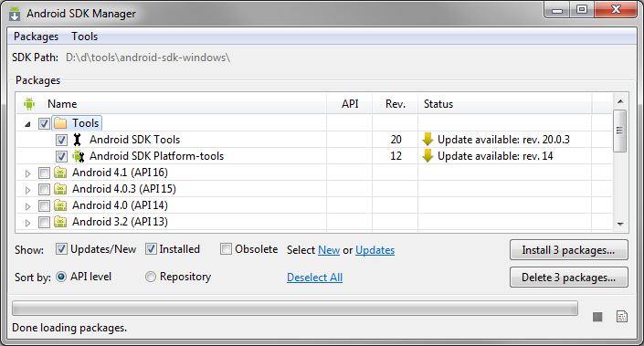Click the Deselect All link
This screenshot has height=346, width=644.
point(314,278)
